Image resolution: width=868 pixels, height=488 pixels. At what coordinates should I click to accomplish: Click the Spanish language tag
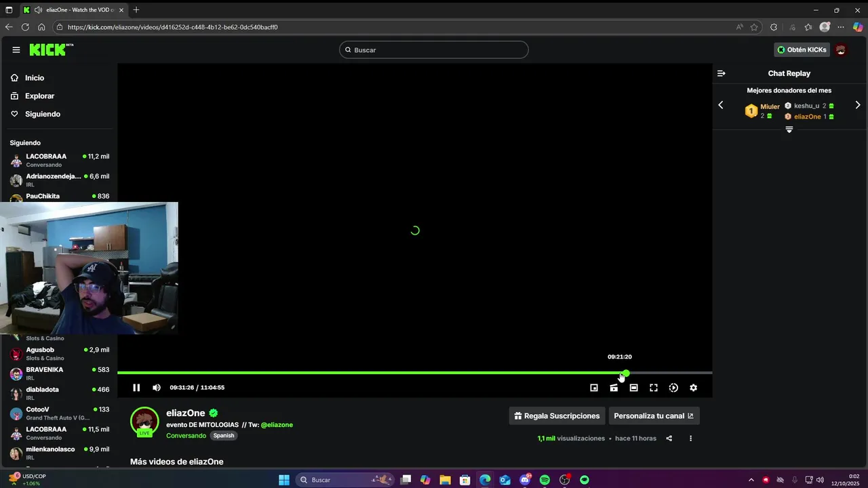click(x=224, y=436)
